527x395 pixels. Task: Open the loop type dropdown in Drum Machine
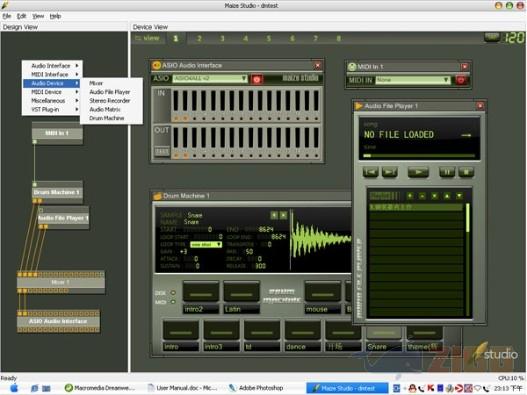(x=206, y=244)
